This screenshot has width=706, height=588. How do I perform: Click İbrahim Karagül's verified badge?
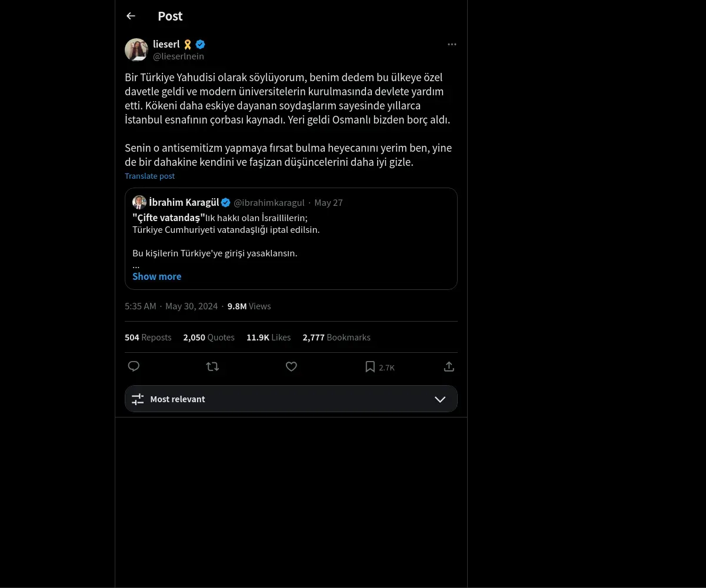click(225, 202)
